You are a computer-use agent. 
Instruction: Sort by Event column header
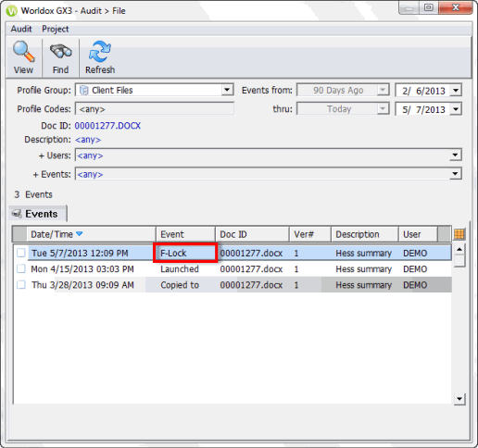click(185, 234)
